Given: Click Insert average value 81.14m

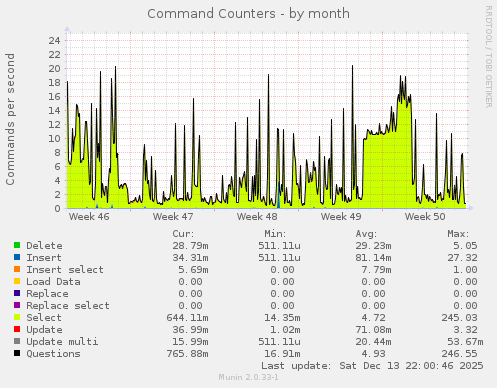Looking at the screenshot, I should pyautogui.click(x=373, y=258).
